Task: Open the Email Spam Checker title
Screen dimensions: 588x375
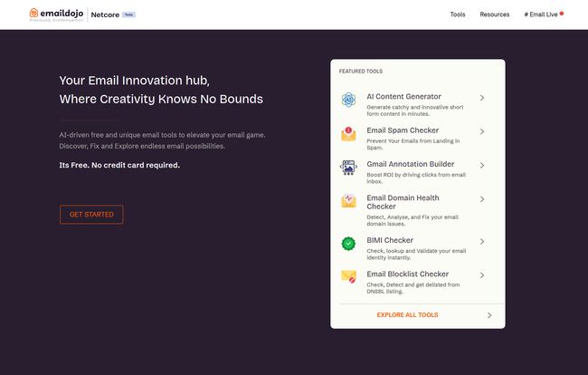Action: (403, 130)
